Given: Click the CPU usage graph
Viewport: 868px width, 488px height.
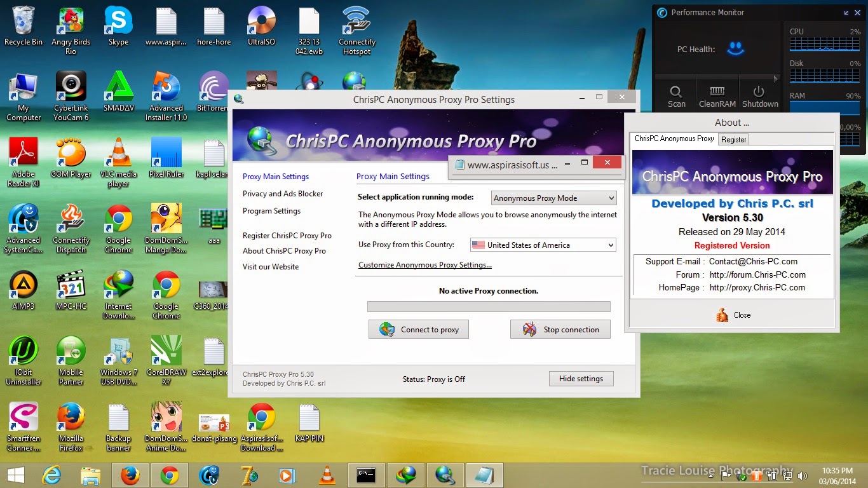Looking at the screenshot, I should coord(825,43).
